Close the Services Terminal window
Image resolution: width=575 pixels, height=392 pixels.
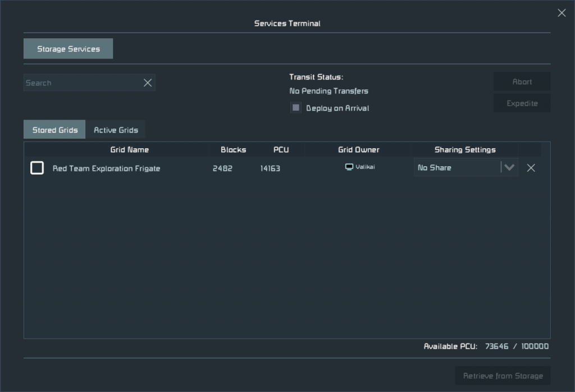[x=562, y=13]
